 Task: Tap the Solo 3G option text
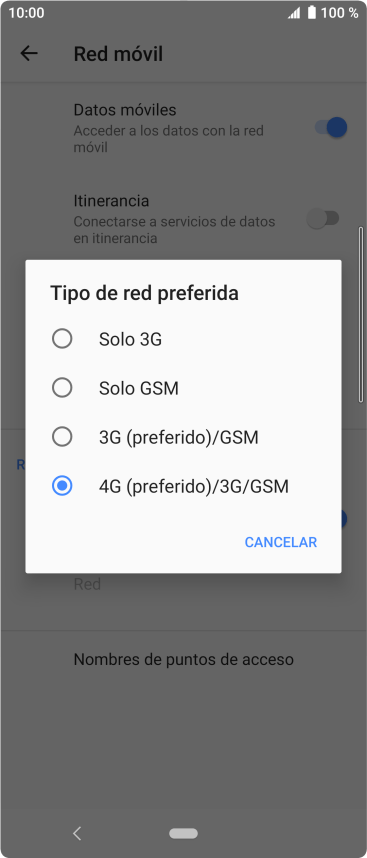tap(130, 339)
